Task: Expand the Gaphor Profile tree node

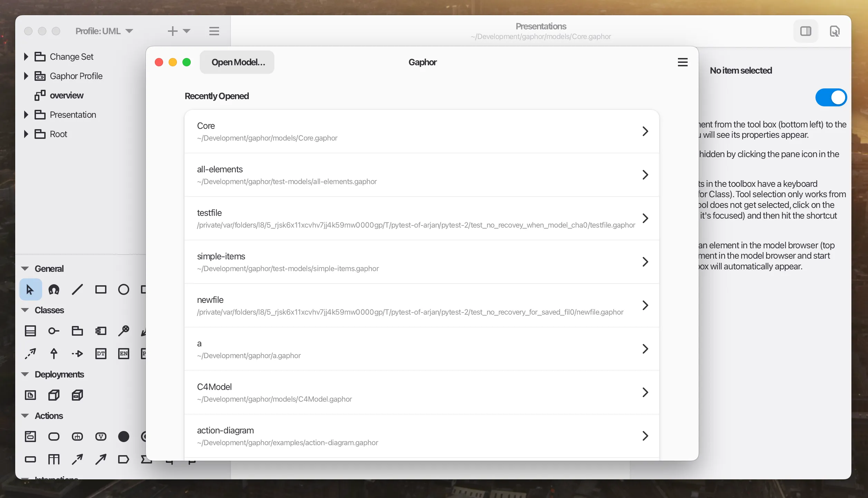Action: point(26,76)
